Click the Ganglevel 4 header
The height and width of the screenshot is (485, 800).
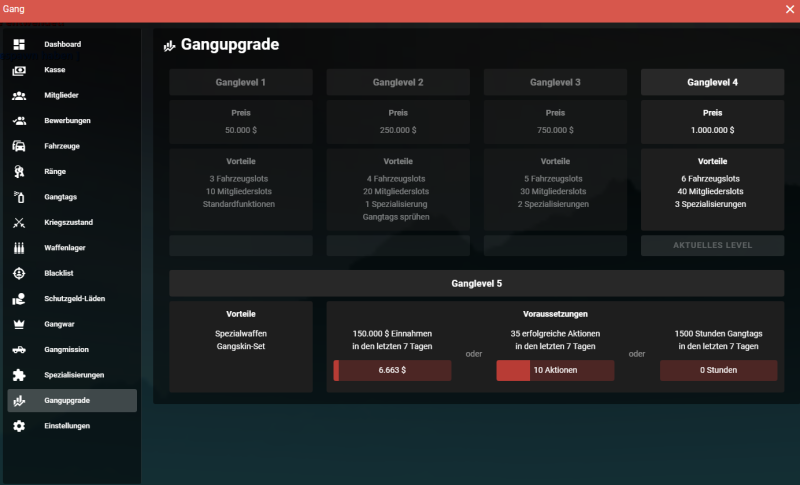pyautogui.click(x=712, y=82)
